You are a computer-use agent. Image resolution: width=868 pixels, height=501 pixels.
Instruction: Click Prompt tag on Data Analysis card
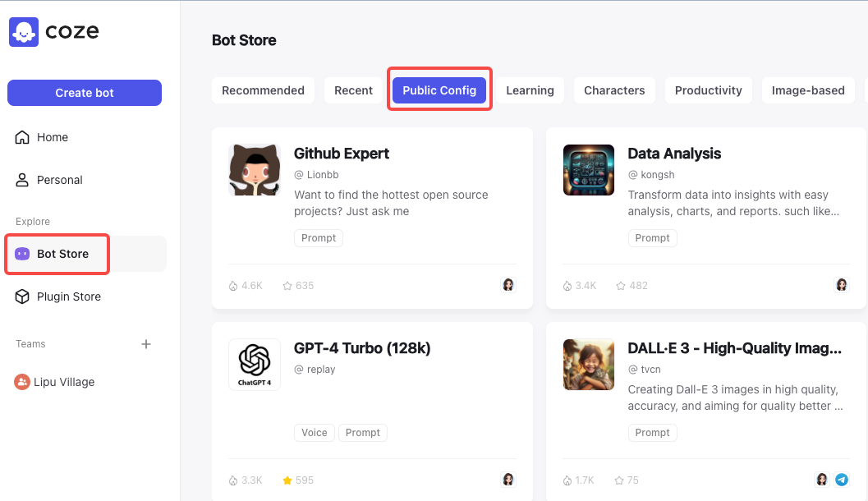(x=652, y=238)
